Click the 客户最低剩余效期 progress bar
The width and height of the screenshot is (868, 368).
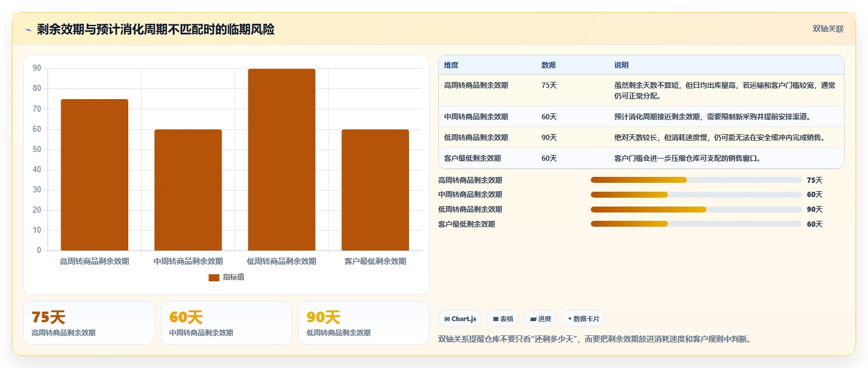point(696,224)
